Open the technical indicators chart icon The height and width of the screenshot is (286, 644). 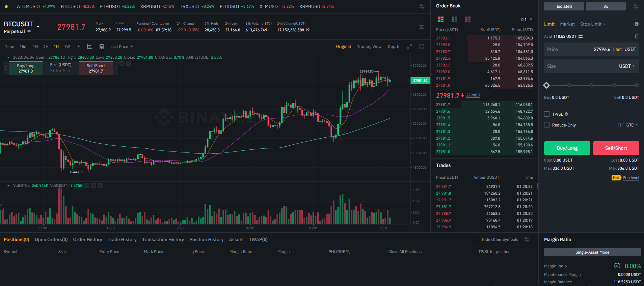pyautogui.click(x=89, y=47)
